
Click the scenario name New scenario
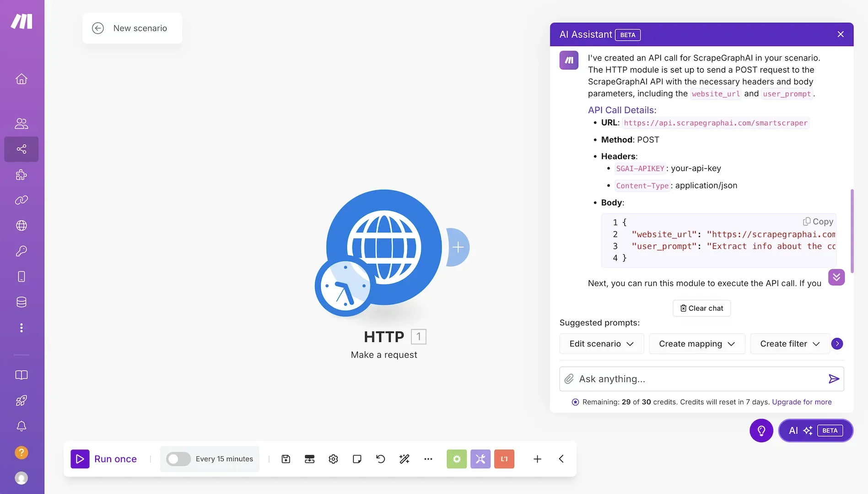click(140, 28)
